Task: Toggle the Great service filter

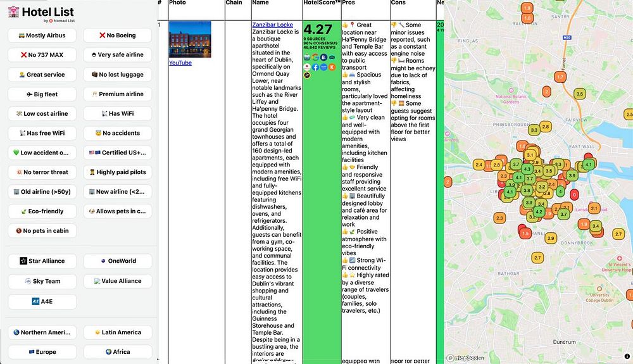Action: click(x=42, y=74)
